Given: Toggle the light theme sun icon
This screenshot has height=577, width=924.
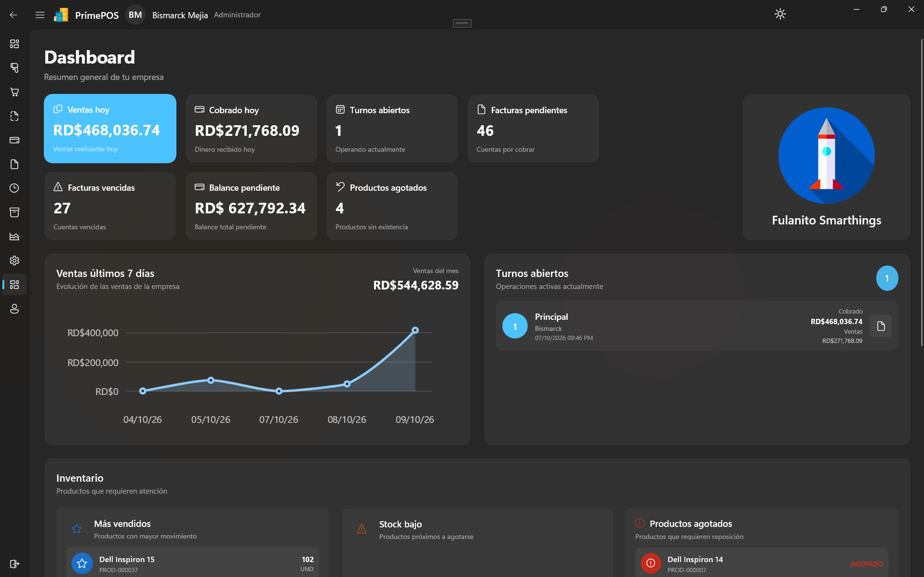Looking at the screenshot, I should (780, 14).
